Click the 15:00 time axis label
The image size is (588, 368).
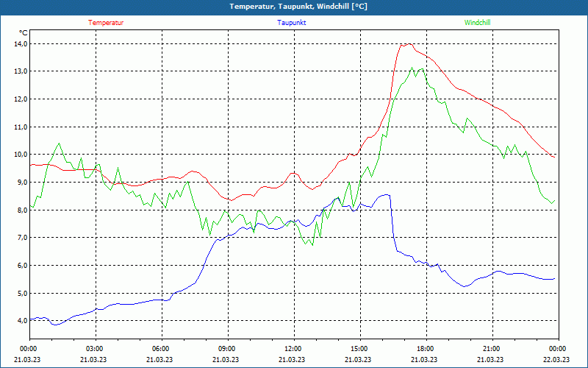[x=360, y=349]
